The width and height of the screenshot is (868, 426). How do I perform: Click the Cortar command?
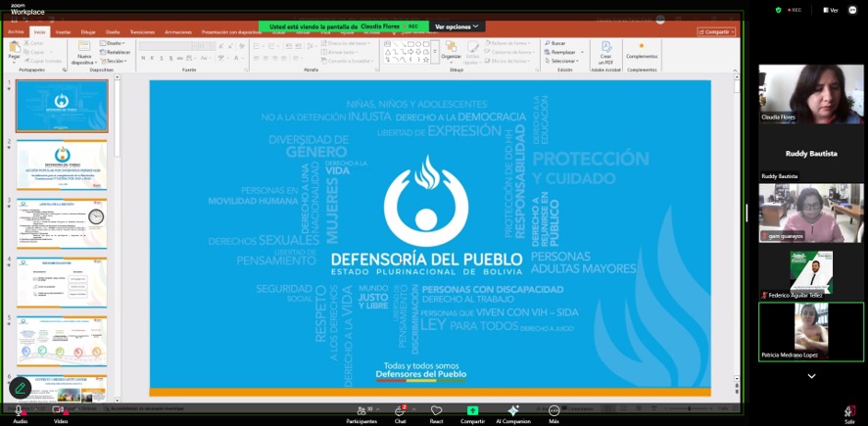tap(34, 43)
